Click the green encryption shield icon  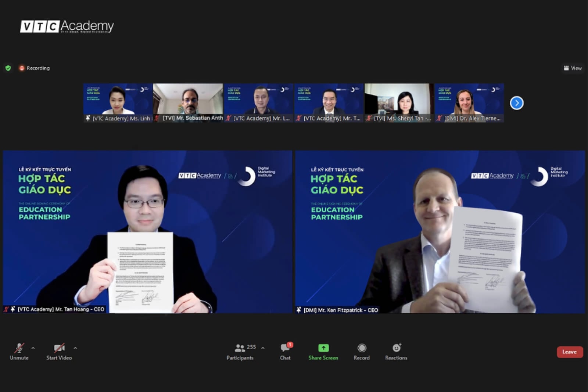pos(8,68)
